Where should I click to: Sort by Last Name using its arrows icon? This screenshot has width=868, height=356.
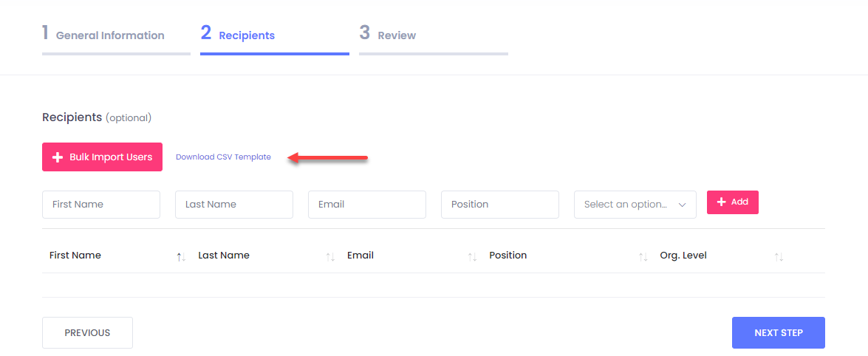click(330, 256)
